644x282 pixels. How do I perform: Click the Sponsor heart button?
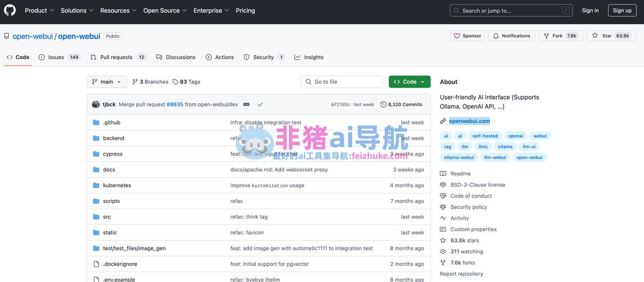coord(467,36)
